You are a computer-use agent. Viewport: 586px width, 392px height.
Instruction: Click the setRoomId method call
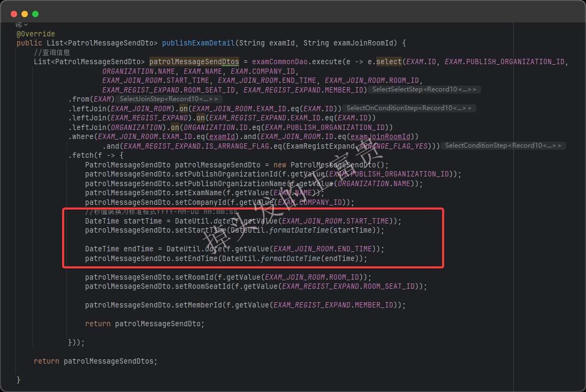194,277
